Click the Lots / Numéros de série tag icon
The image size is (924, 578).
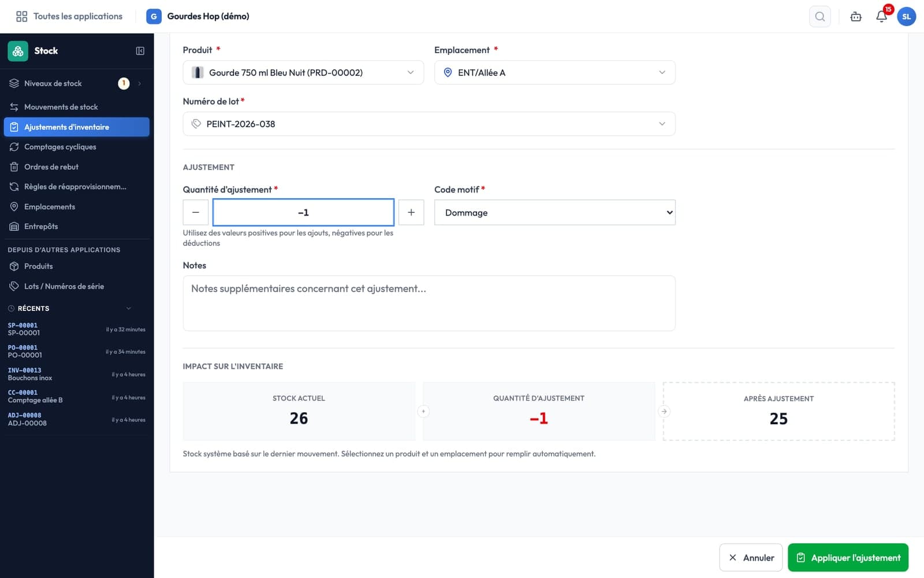point(14,286)
